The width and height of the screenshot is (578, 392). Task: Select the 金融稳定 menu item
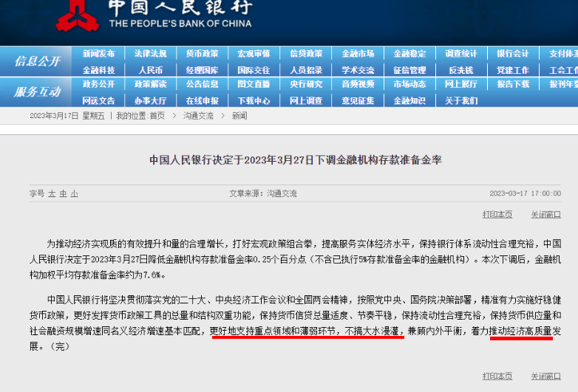409,54
